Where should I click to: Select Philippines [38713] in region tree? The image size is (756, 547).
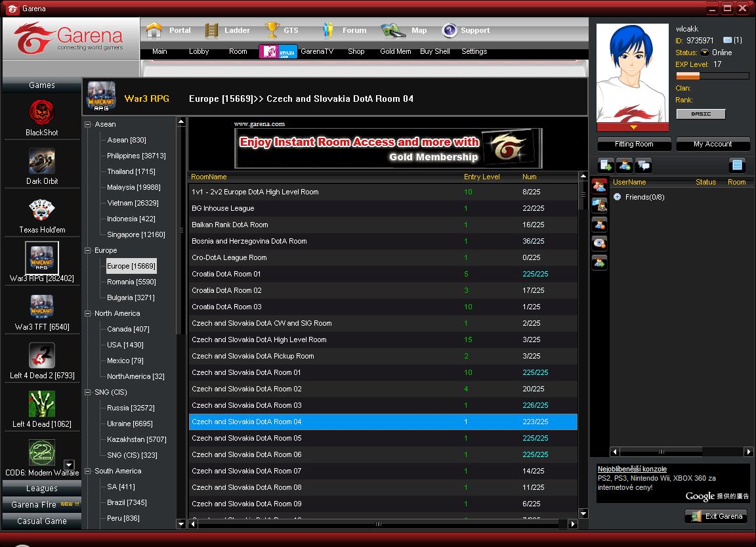tap(136, 156)
